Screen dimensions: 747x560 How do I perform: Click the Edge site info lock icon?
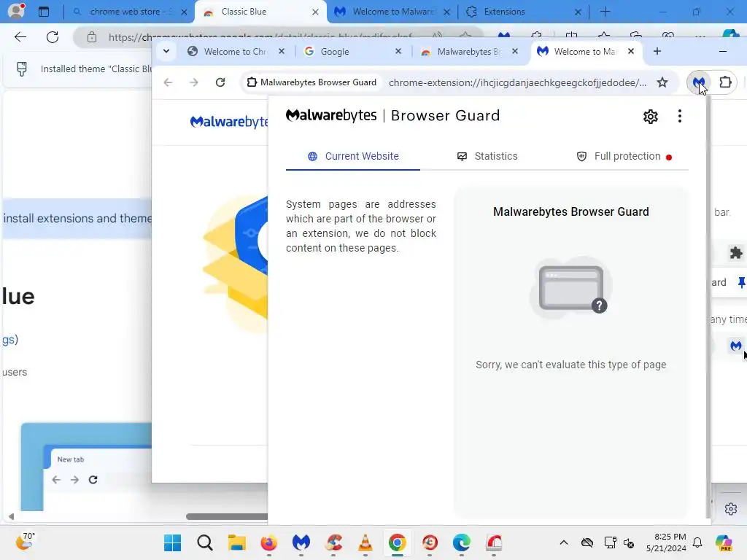coord(91,37)
